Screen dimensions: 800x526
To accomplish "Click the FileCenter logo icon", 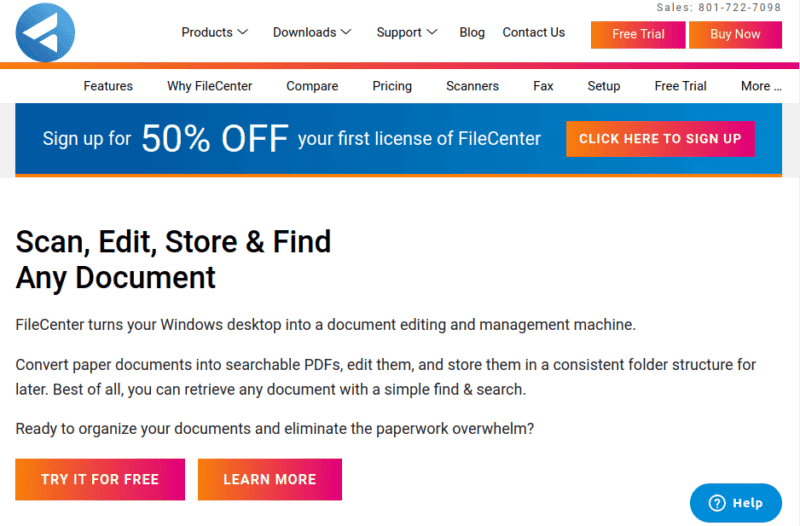I will 45,31.
